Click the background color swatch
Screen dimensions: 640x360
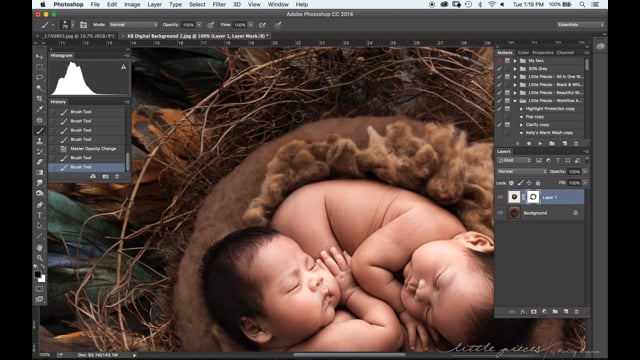click(x=42, y=279)
